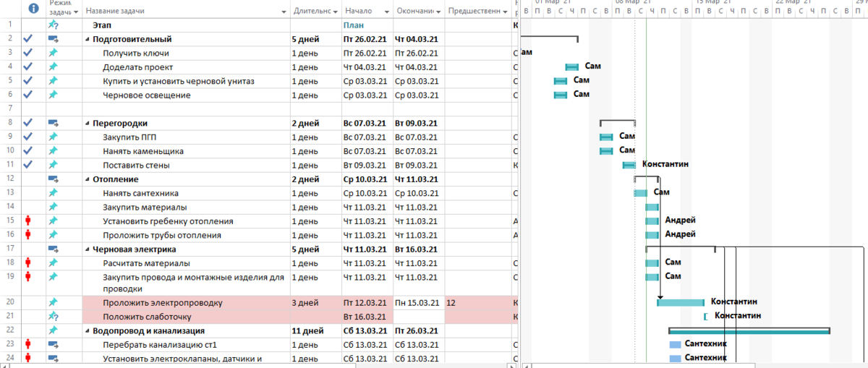Click the pin-question mode icon for Положить слаботочку

tap(54, 317)
